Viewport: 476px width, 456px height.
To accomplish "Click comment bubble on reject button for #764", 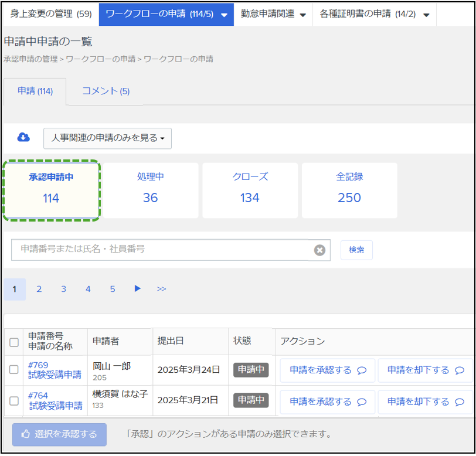I will click(459, 402).
